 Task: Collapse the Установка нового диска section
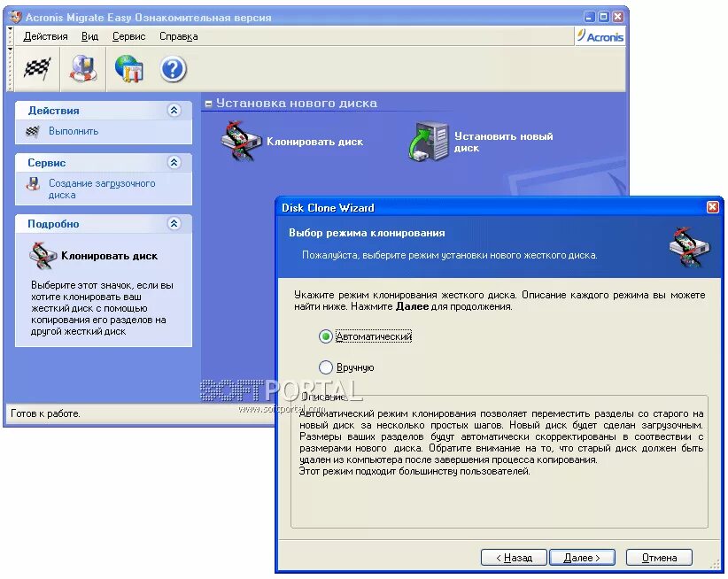click(208, 104)
